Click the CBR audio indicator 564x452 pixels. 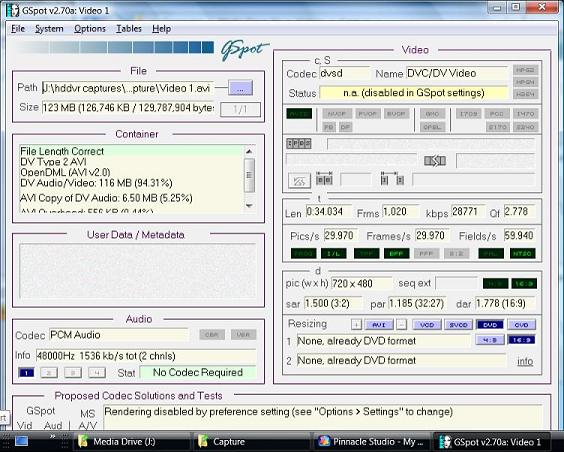pos(212,335)
